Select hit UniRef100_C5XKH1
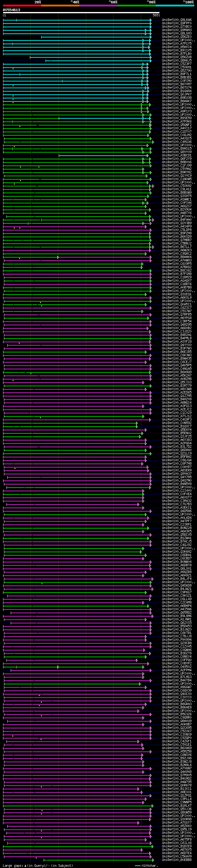Image resolution: width=197 pixels, height=868 pixels. [x=177, y=67]
